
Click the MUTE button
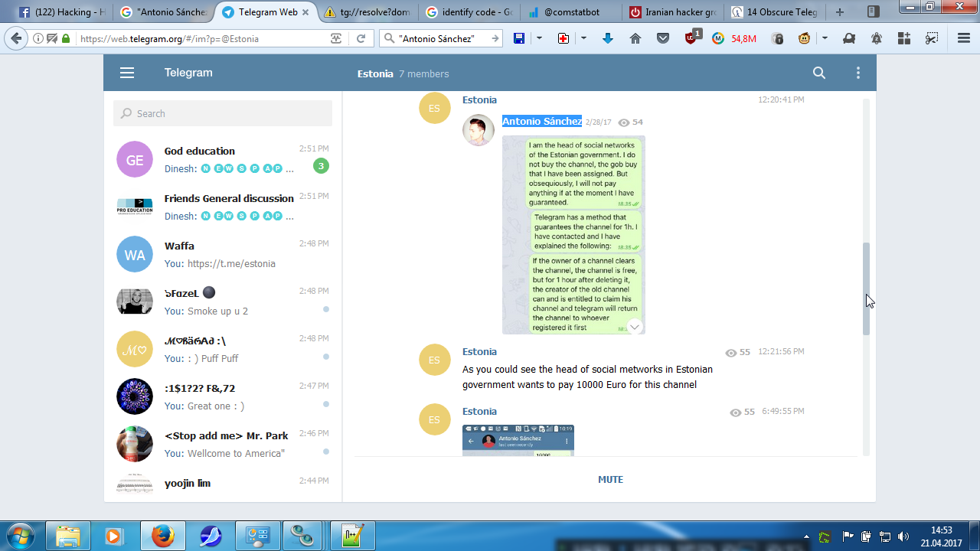(x=610, y=480)
